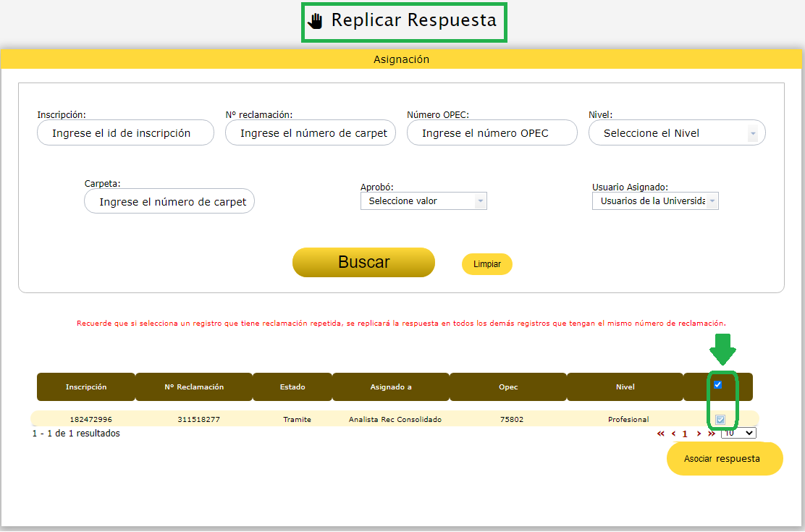
Task: Click the Número OPEC input field
Action: pos(492,133)
